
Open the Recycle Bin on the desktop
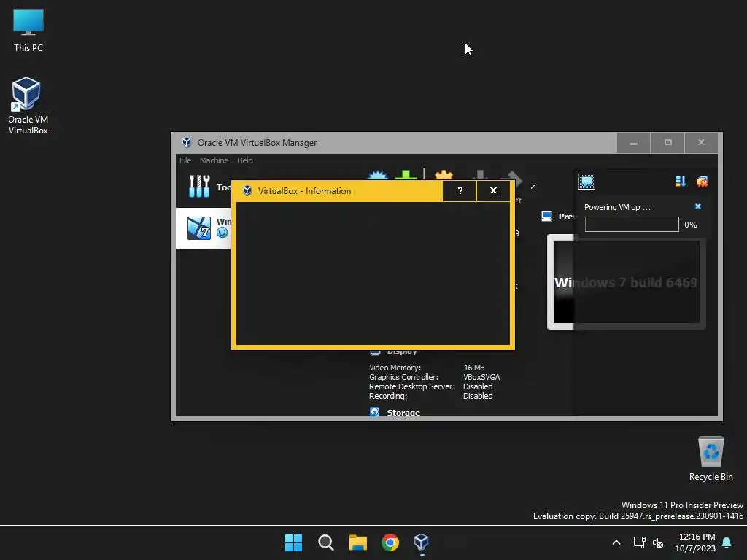[711, 459]
